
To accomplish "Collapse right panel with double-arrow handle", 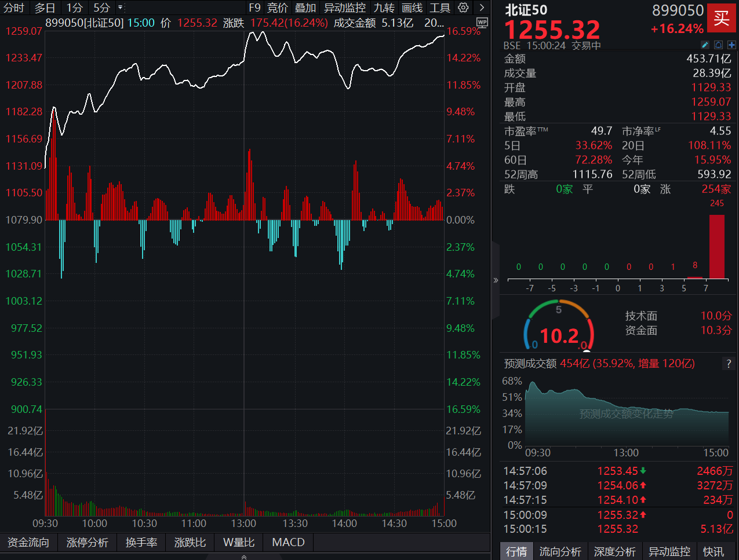I will click(496, 280).
